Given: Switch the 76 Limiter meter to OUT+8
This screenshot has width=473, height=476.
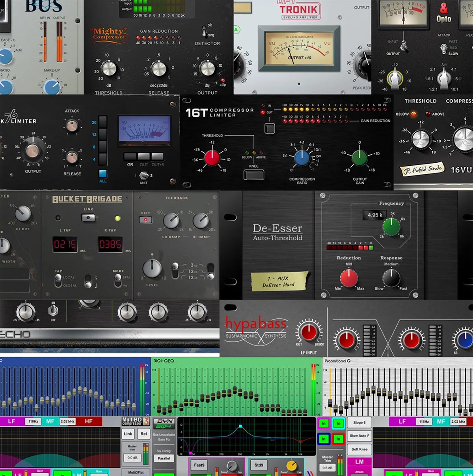Looking at the screenshot, I should [158, 157].
